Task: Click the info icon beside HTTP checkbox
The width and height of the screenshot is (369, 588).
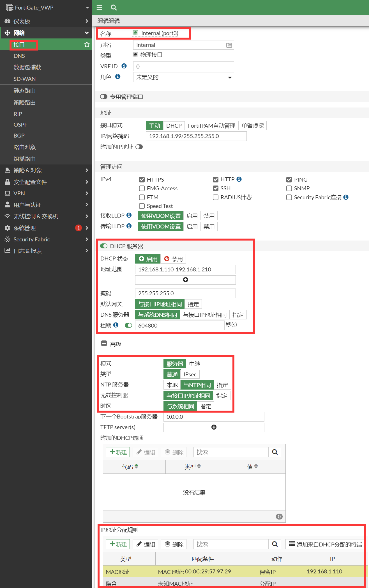Action: point(239,179)
